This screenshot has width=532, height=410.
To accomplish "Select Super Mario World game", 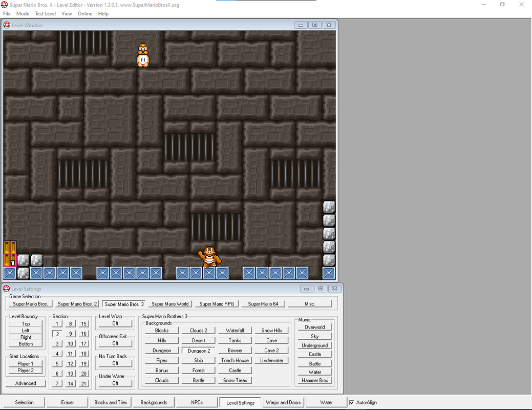I will (171, 304).
